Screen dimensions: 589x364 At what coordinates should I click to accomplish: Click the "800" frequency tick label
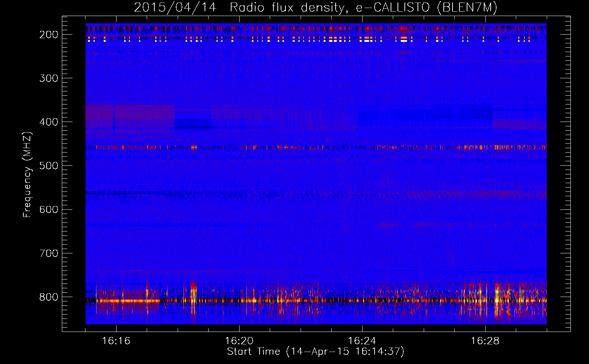pos(49,297)
